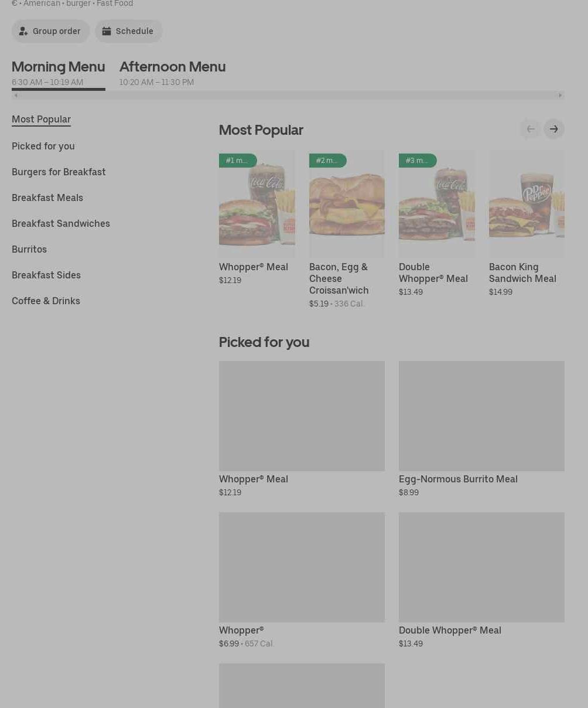588x708 pixels.
Task: Click the Group order person icon
Action: click(x=23, y=31)
